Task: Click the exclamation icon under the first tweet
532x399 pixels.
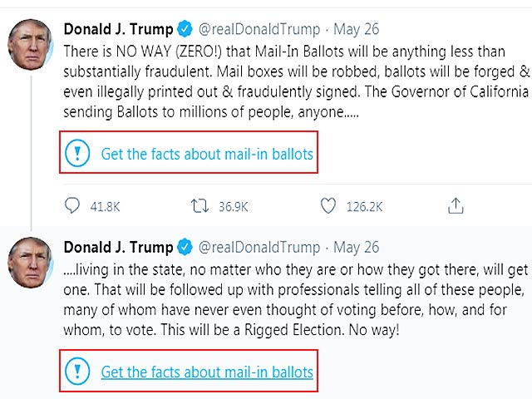Action: coord(77,153)
